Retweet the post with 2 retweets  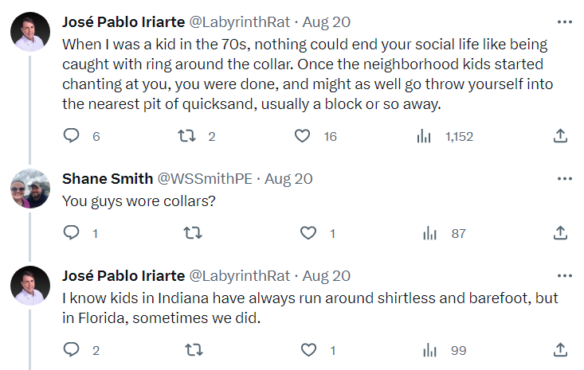187,136
